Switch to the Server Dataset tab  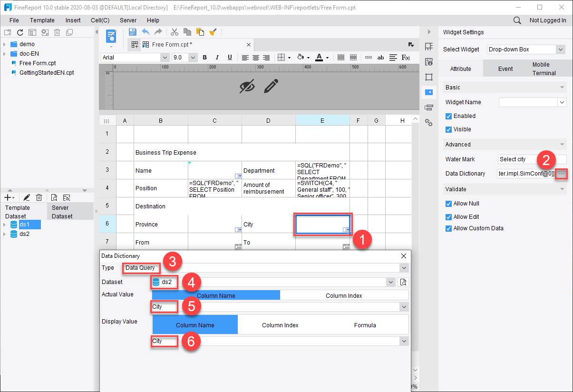tap(69, 212)
